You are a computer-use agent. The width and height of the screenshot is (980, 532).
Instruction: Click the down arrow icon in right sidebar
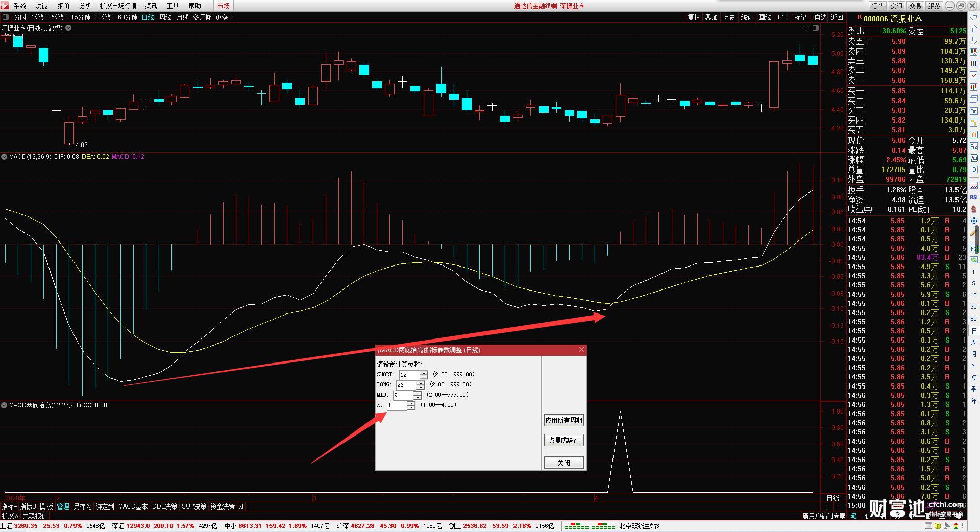click(974, 40)
